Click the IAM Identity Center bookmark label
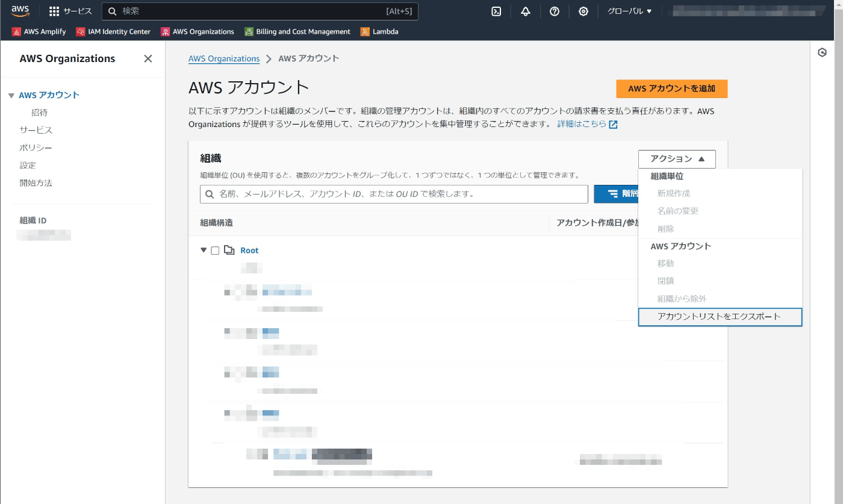 click(119, 32)
